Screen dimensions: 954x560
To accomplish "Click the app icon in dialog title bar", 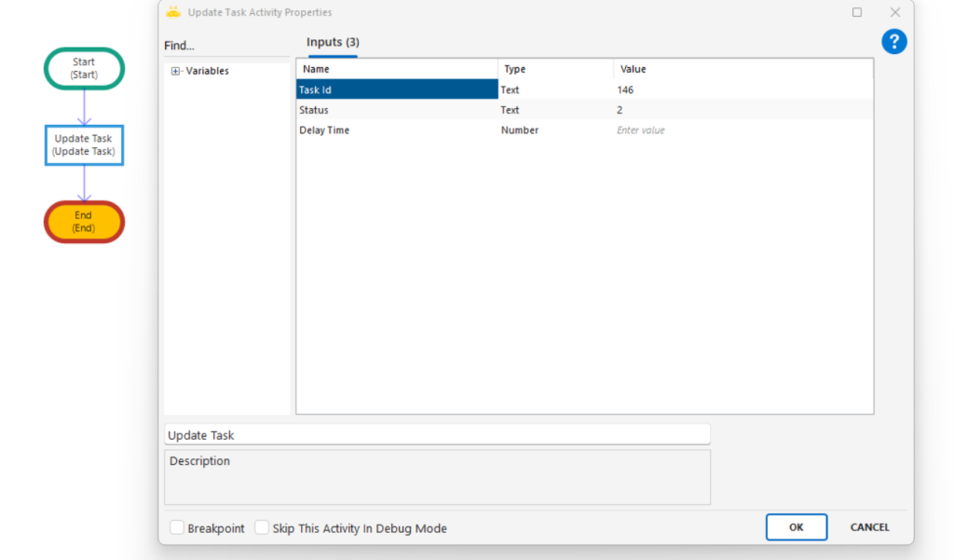I will pyautogui.click(x=173, y=12).
